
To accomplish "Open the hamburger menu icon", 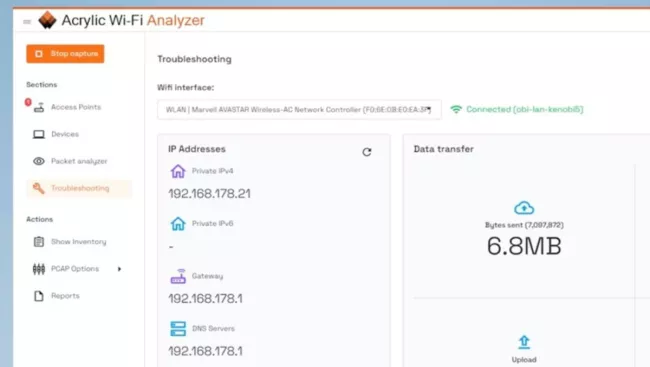I will tap(27, 22).
